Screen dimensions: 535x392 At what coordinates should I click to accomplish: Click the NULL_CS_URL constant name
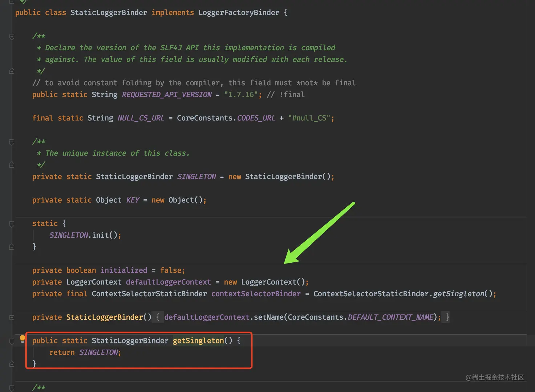[141, 118]
